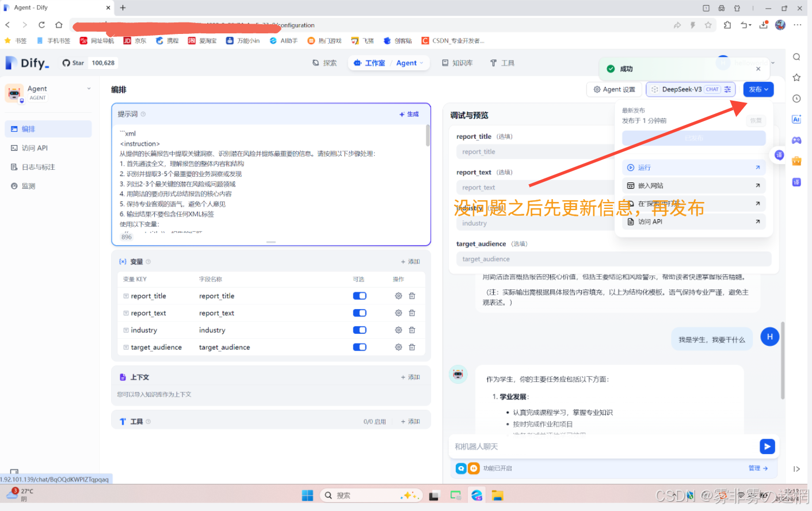
Task: Click 添加 in the 工具 section
Action: coord(410,421)
